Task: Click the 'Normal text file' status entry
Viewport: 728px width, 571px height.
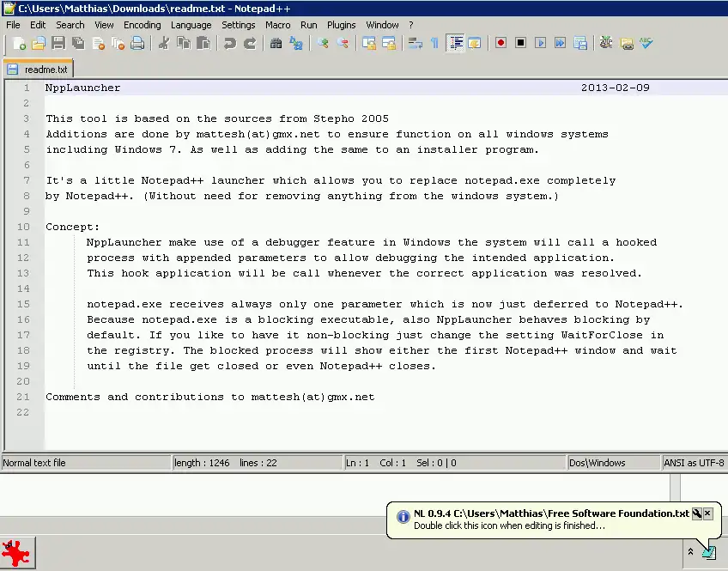Action: pos(86,463)
